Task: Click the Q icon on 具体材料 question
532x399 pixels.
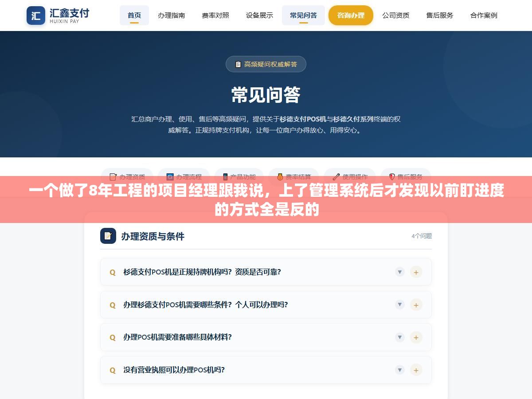Action: [x=113, y=337]
